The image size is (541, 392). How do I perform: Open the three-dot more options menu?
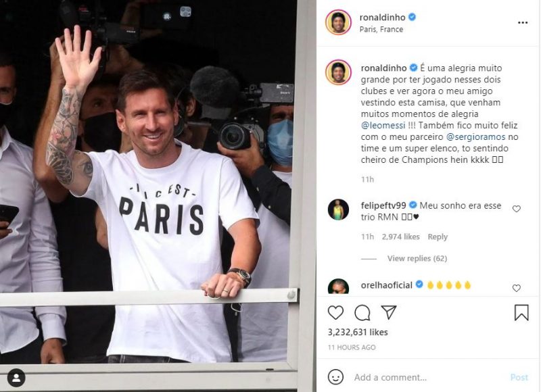[523, 22]
